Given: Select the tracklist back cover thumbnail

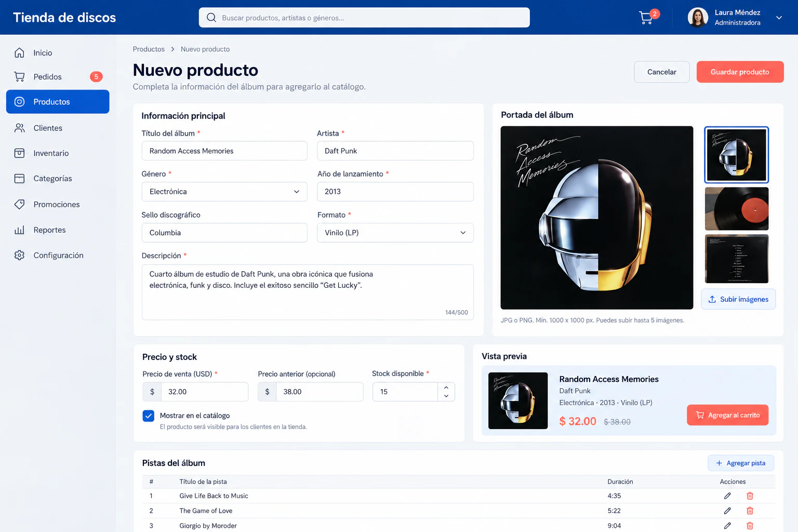Looking at the screenshot, I should coord(736,259).
